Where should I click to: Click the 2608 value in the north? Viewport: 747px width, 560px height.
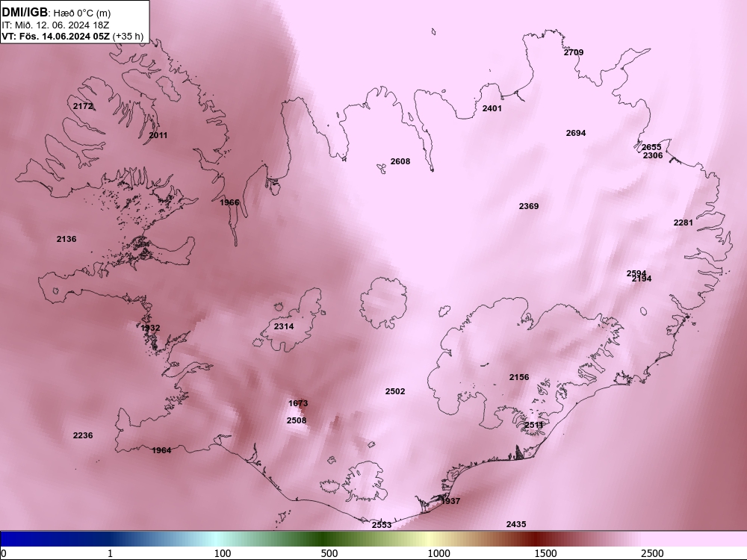coord(400,161)
